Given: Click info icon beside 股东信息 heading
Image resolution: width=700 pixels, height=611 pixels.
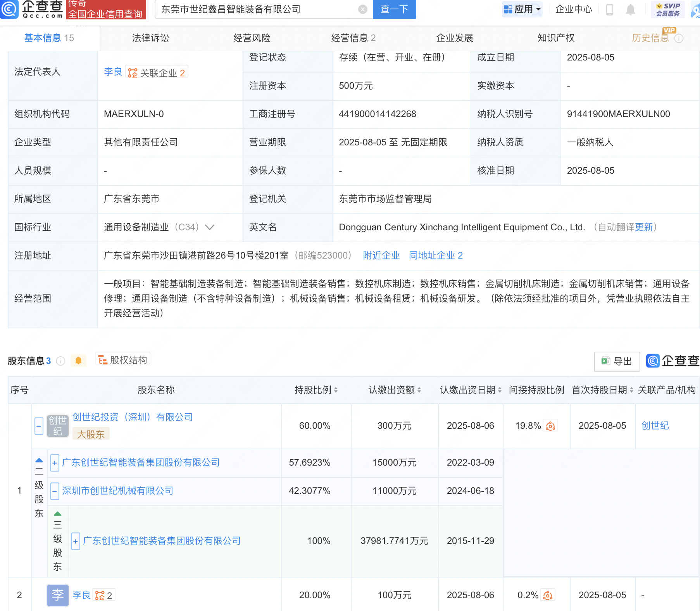Looking at the screenshot, I should (60, 361).
